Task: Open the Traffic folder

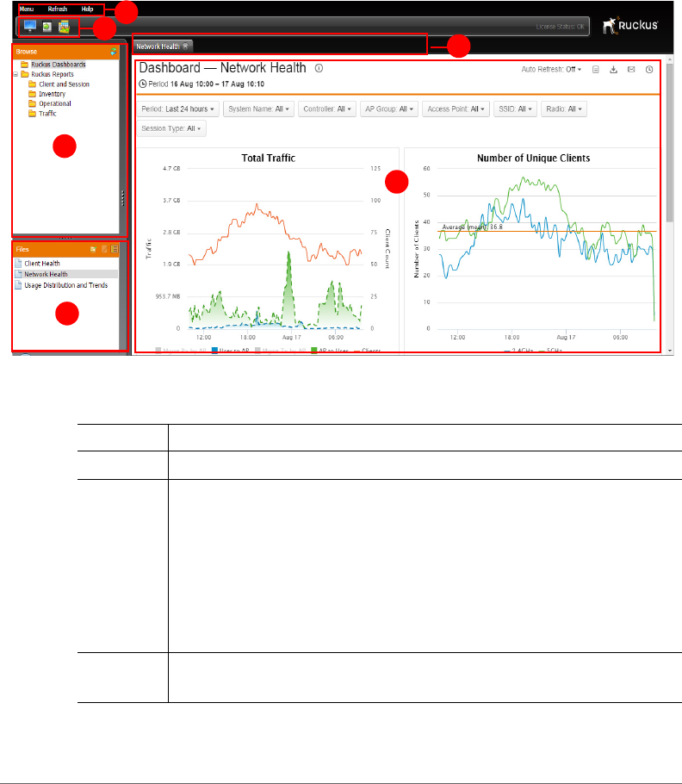Action: click(x=47, y=114)
